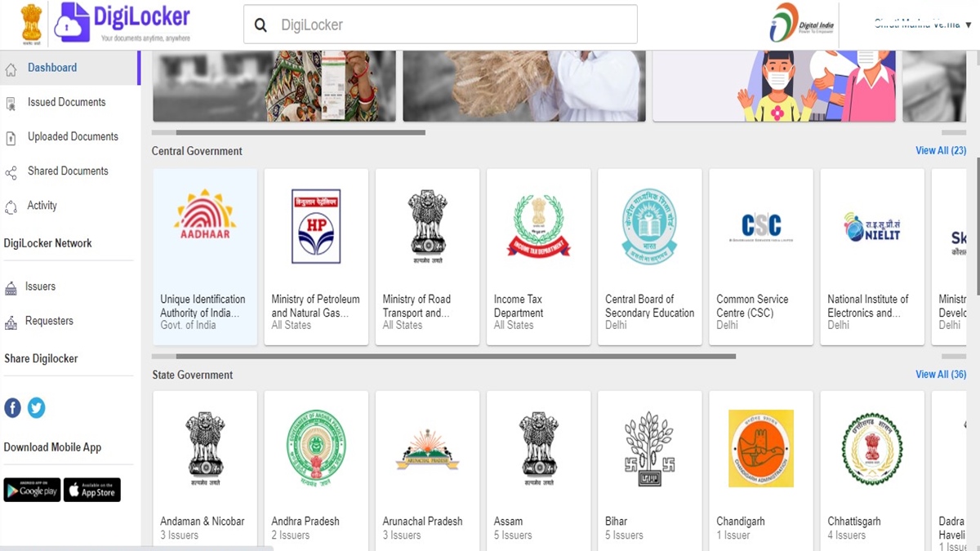The image size is (980, 551).
Task: Click the App Store download badge
Action: coord(92,490)
